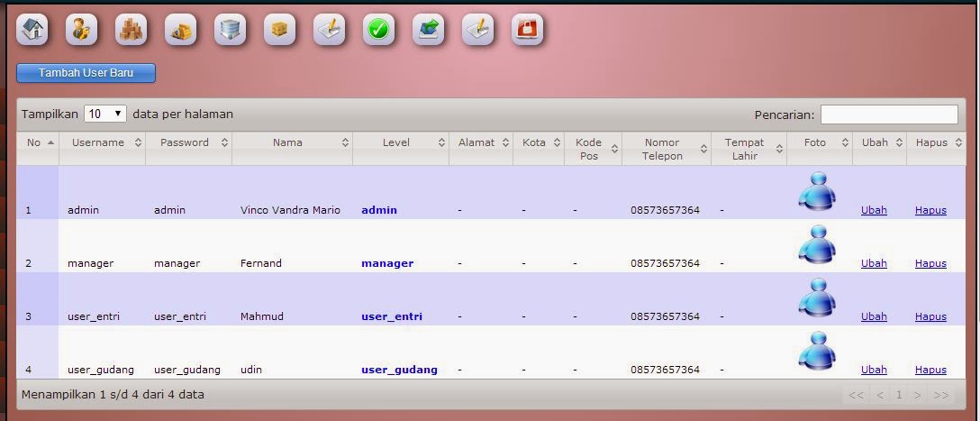Click phone number in the Mahmud row

(x=665, y=316)
